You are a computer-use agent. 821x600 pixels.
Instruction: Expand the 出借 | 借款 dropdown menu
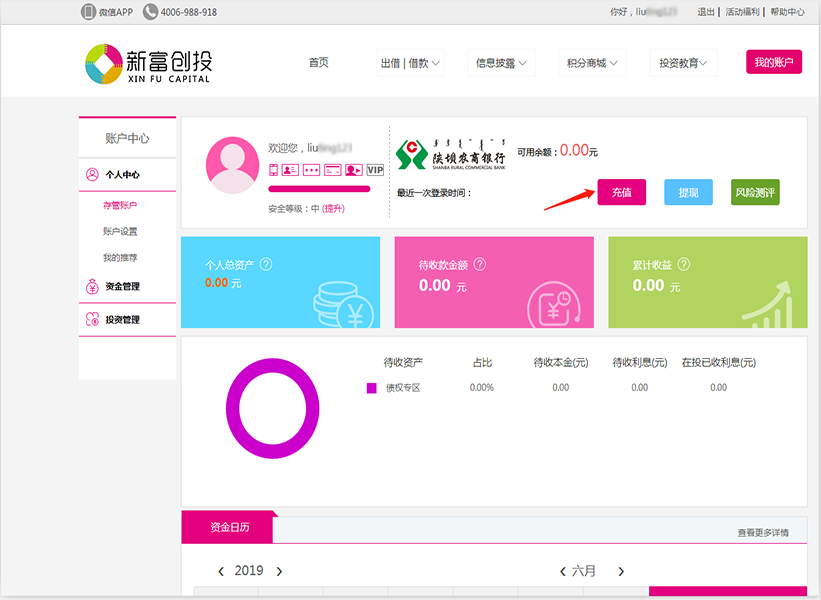[x=410, y=63]
